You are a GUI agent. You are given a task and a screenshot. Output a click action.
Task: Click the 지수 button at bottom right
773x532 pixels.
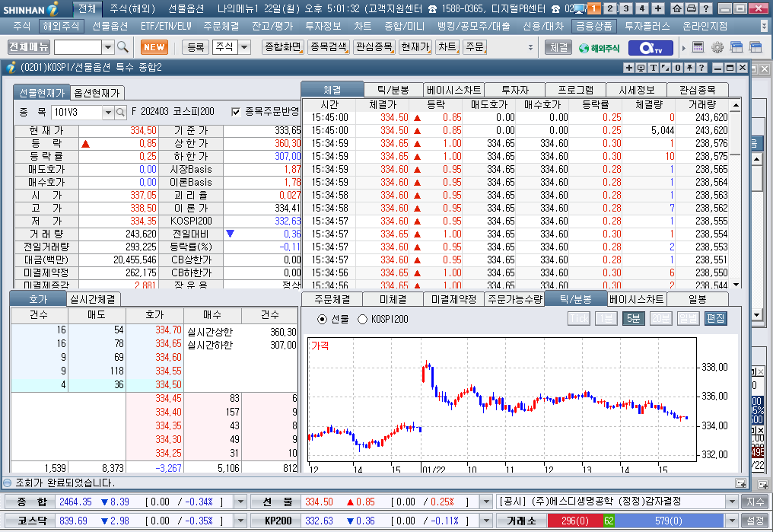coord(754,502)
